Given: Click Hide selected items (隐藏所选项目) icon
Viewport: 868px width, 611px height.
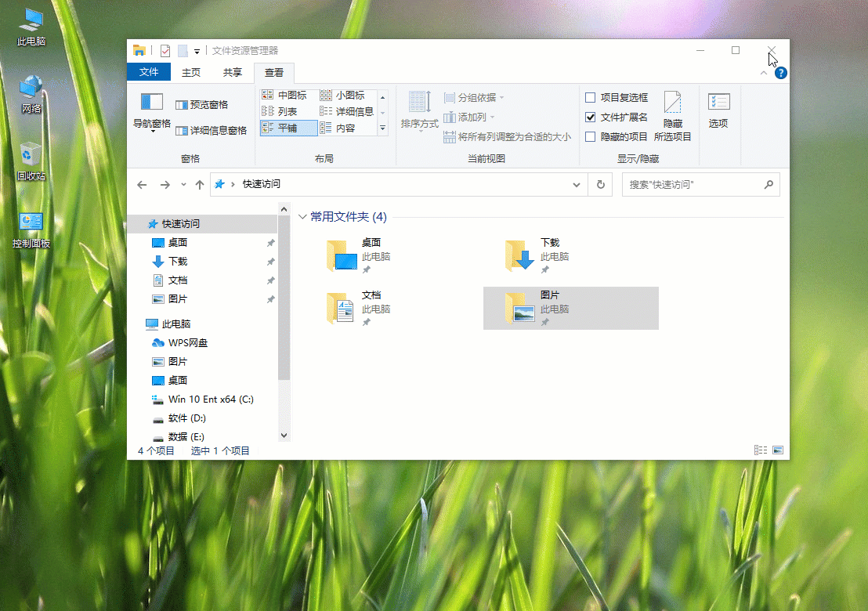Looking at the screenshot, I should point(672,104).
